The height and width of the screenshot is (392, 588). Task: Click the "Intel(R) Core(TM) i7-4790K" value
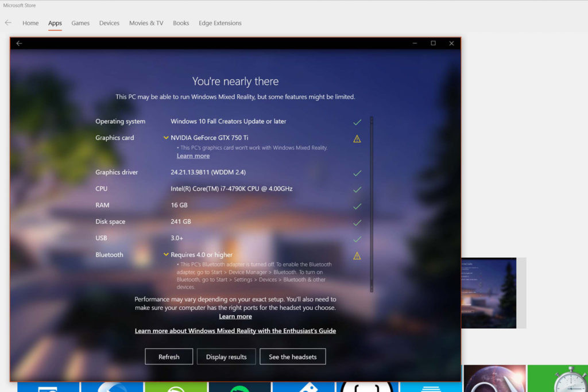click(231, 189)
